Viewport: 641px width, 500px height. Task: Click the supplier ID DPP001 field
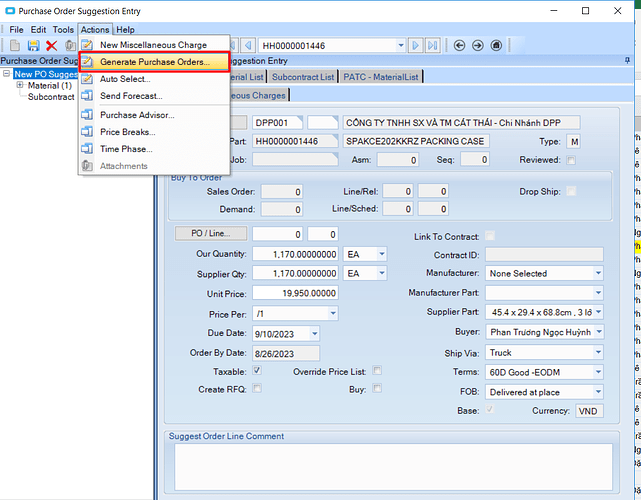pyautogui.click(x=278, y=123)
